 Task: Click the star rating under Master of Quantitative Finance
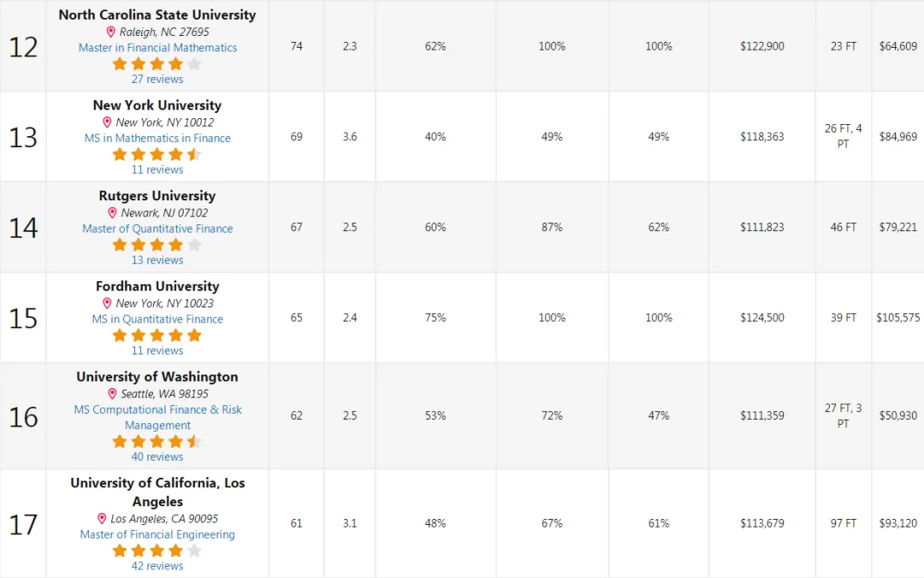(x=157, y=245)
